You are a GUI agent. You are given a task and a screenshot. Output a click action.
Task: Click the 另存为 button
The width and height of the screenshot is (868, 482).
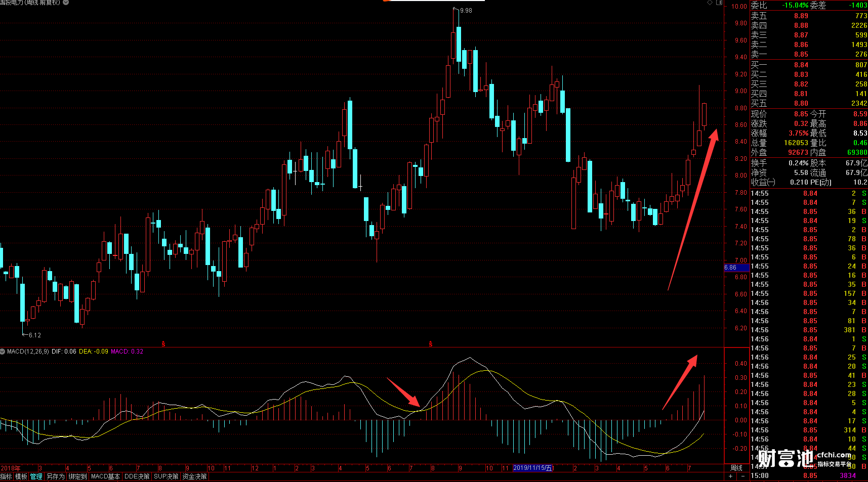(x=55, y=476)
